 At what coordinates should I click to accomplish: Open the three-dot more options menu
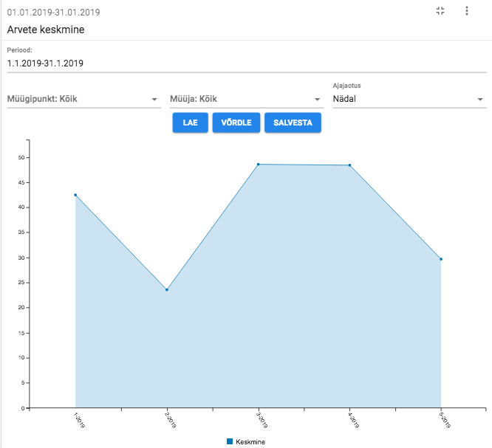466,10
